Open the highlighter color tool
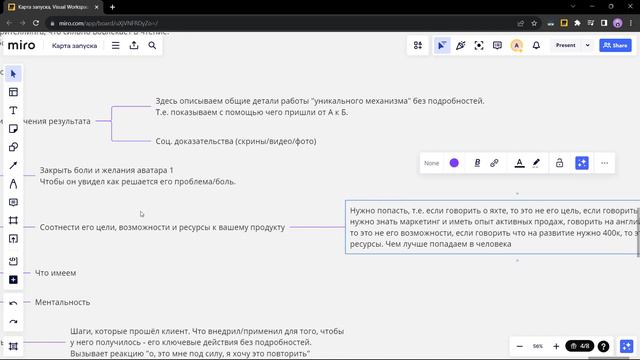 [x=536, y=163]
